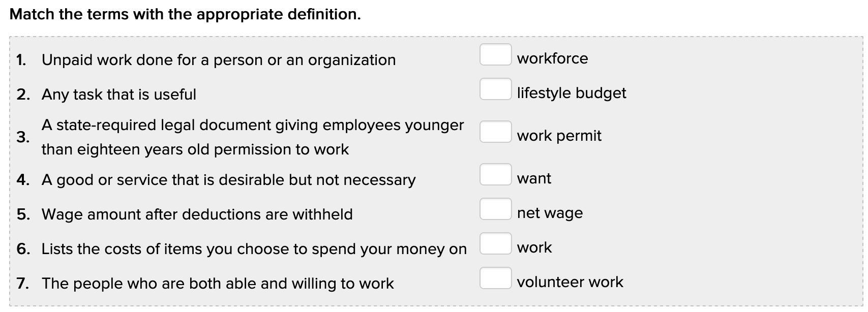Click definition 1 about unpaid work
This screenshot has height=312, width=868.
tap(218, 60)
